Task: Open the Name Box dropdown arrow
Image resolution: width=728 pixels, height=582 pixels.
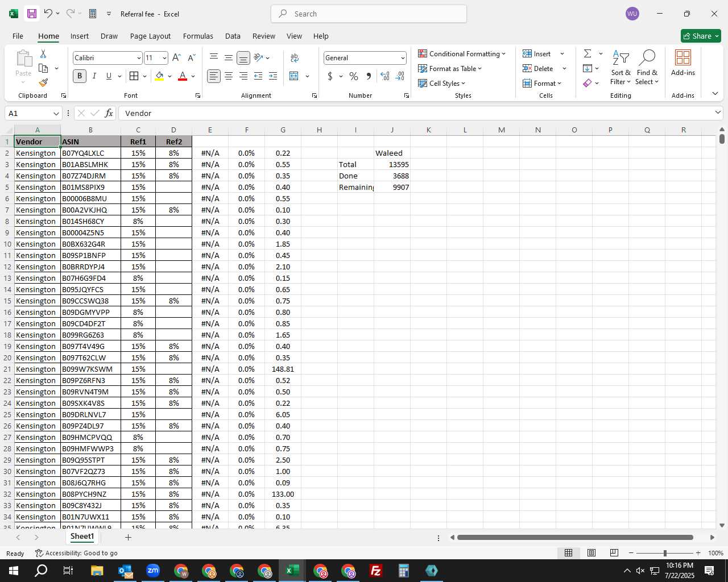Action: tap(56, 113)
